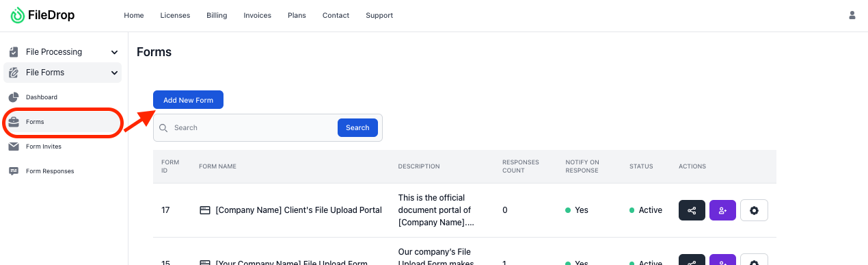
Task: Open the Billing menu
Action: pyautogui.click(x=217, y=15)
